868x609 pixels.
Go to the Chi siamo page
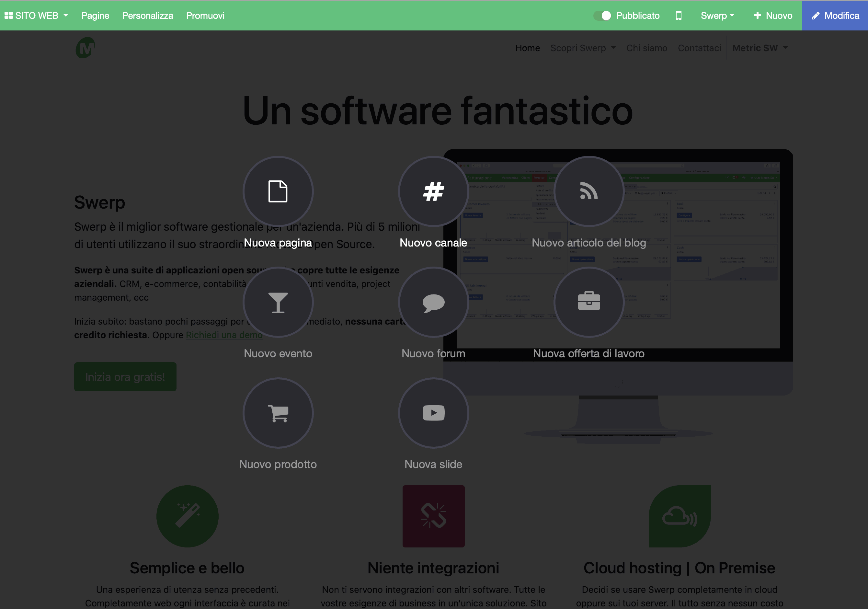click(646, 48)
